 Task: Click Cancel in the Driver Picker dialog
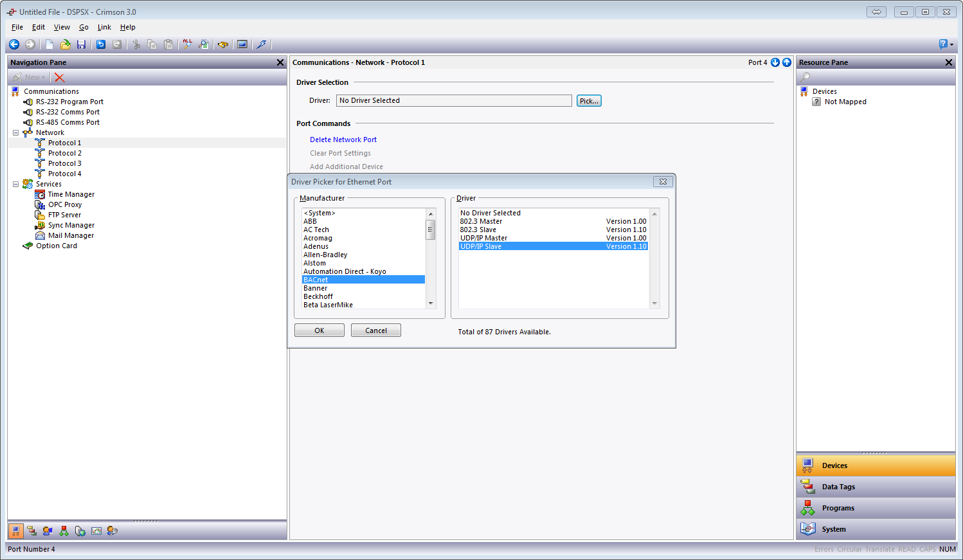point(376,330)
